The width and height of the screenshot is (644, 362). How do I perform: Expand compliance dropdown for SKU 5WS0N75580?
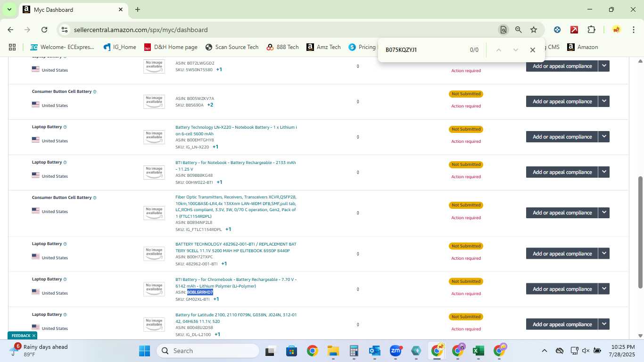[x=604, y=66]
